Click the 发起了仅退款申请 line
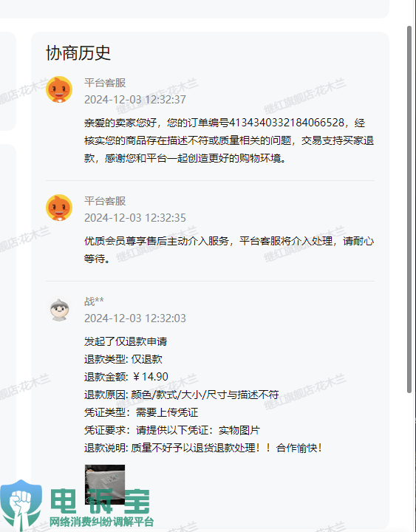This screenshot has width=416, height=532. [x=126, y=341]
